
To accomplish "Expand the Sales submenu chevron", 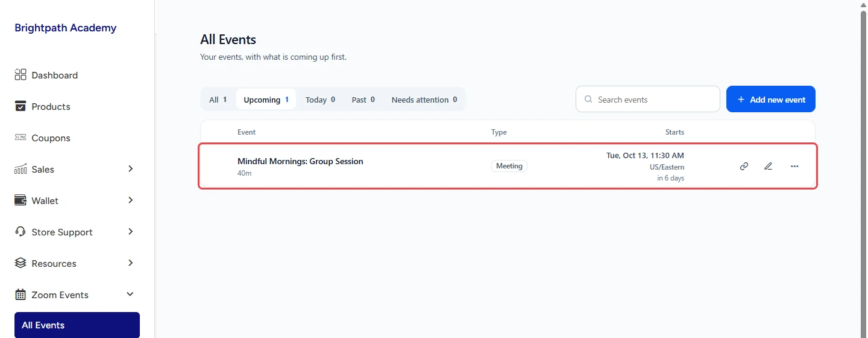I will [131, 169].
